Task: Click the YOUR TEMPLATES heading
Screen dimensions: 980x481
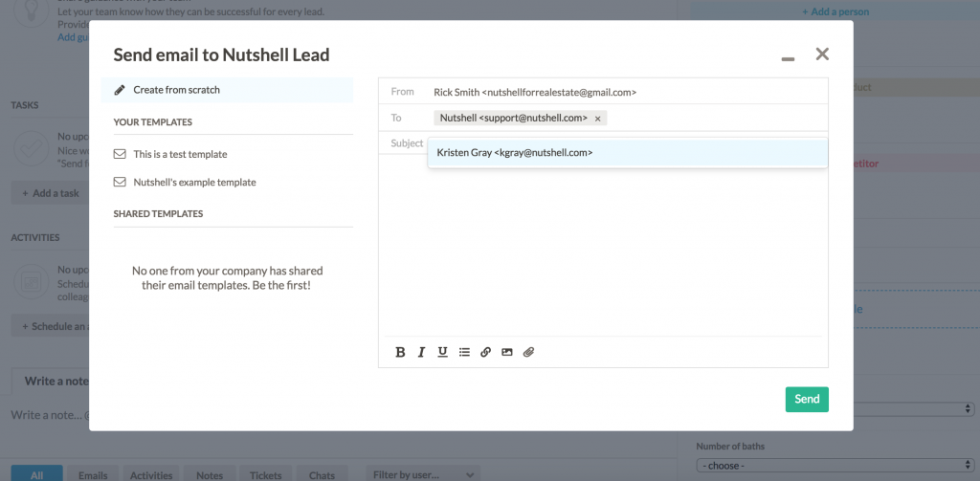Action: pyautogui.click(x=152, y=121)
